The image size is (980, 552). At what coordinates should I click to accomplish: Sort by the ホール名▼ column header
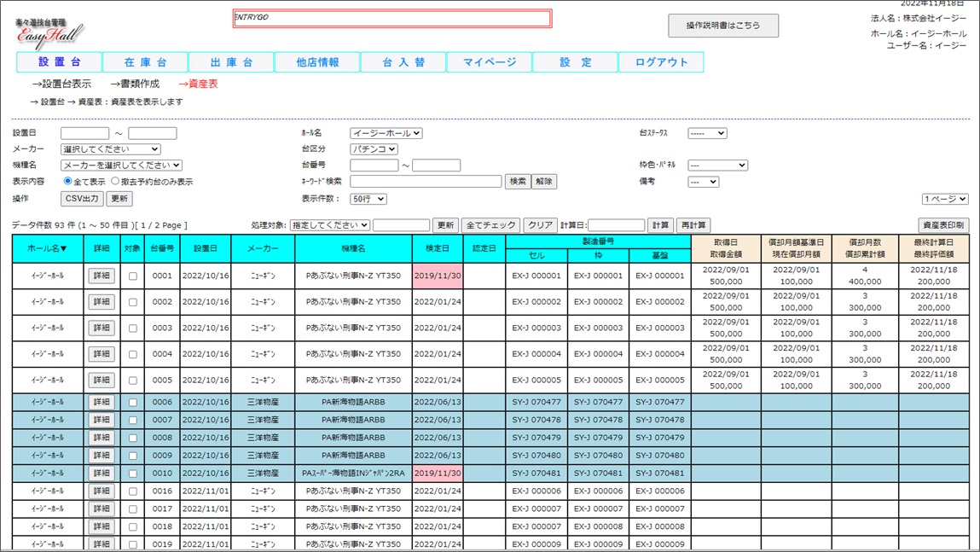[x=47, y=249]
